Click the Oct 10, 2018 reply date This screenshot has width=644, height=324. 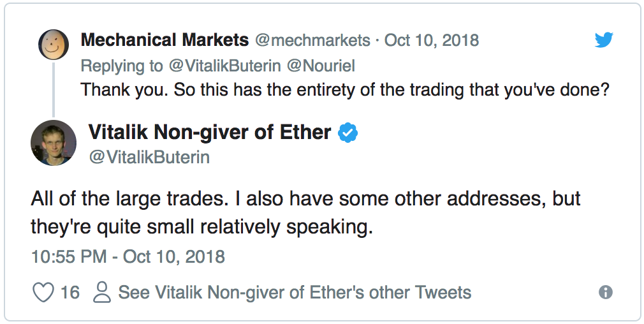click(432, 40)
